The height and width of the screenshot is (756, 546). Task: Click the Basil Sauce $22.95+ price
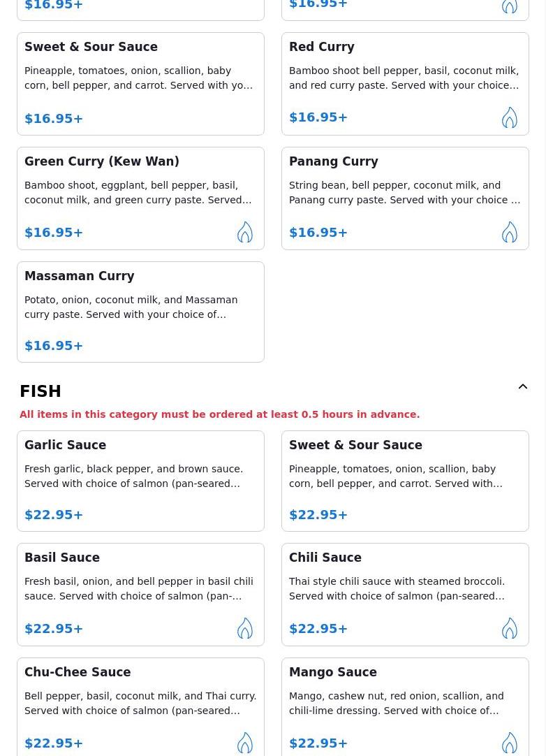point(54,629)
